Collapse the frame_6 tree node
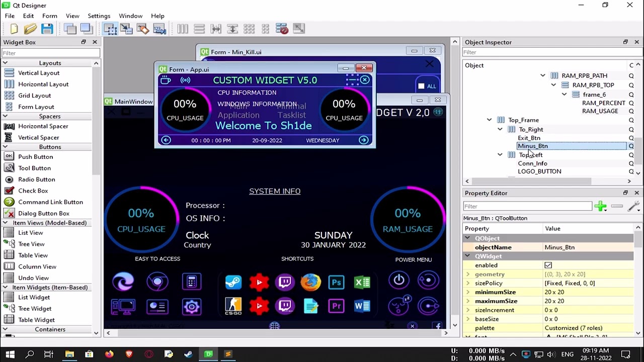The height and width of the screenshot is (362, 644). [564, 95]
